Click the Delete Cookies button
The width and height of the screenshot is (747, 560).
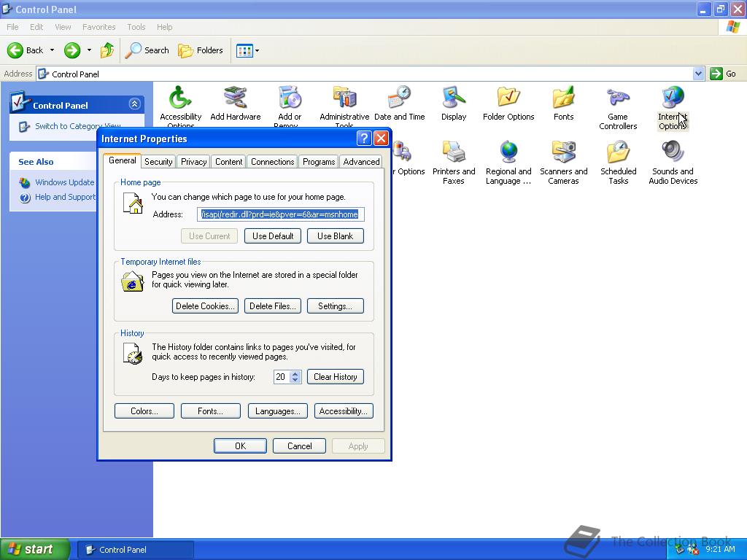[x=205, y=306]
